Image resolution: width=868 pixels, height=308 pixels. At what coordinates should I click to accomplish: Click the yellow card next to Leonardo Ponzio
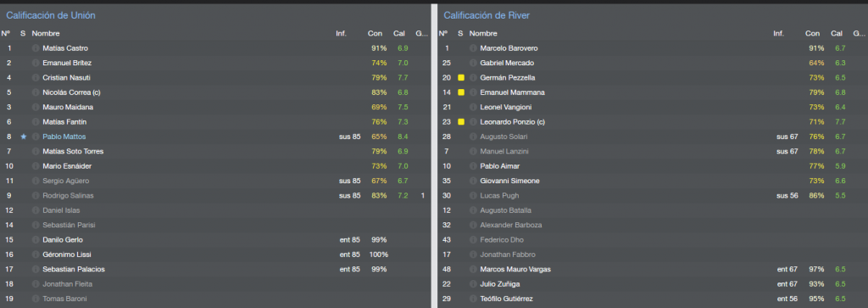[x=460, y=122]
